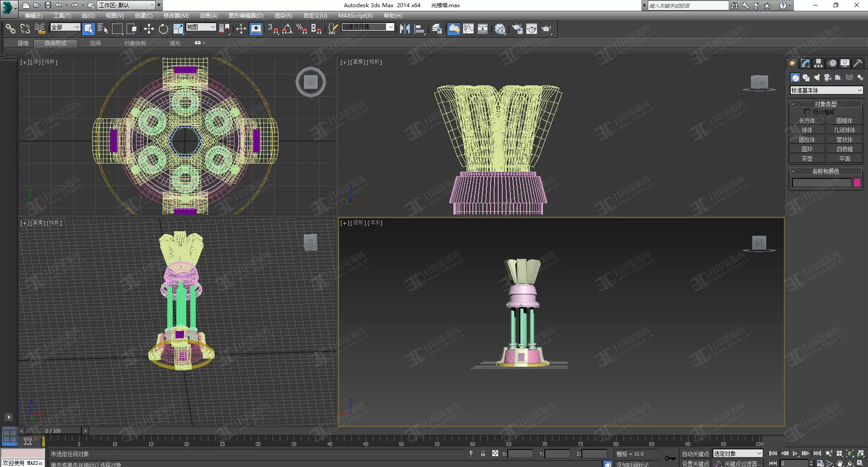Screen dimensions: 868x467
Task: Click the Bind to Space Warp tool
Action: (x=40, y=29)
